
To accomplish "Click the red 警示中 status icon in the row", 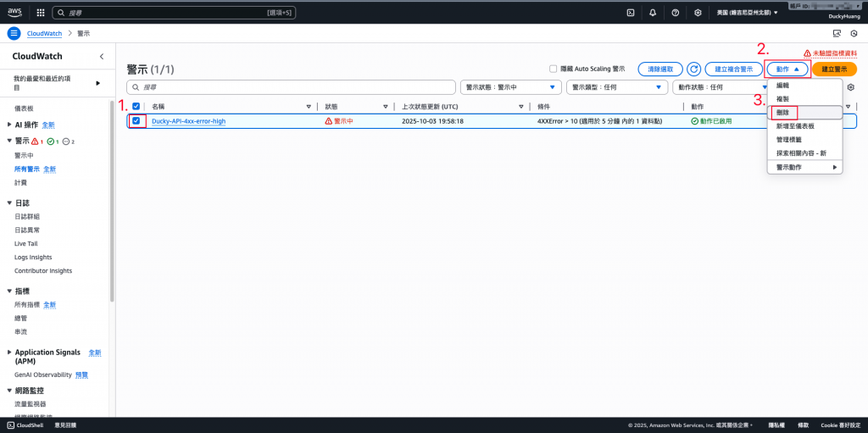I will click(x=328, y=121).
